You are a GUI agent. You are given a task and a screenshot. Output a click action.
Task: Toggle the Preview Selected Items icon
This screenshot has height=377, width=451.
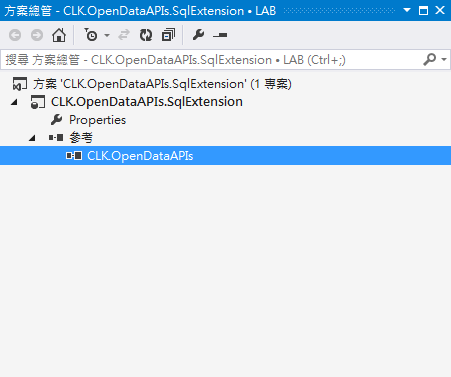click(220, 35)
